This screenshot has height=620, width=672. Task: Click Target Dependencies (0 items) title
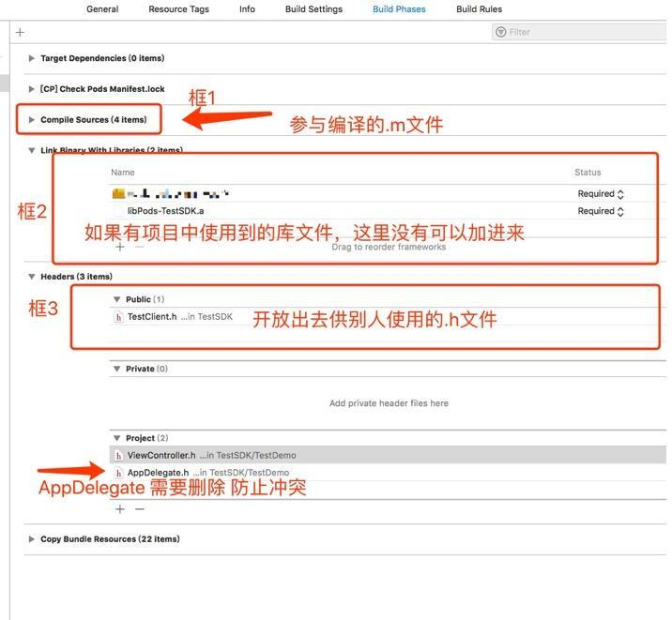[x=102, y=58]
